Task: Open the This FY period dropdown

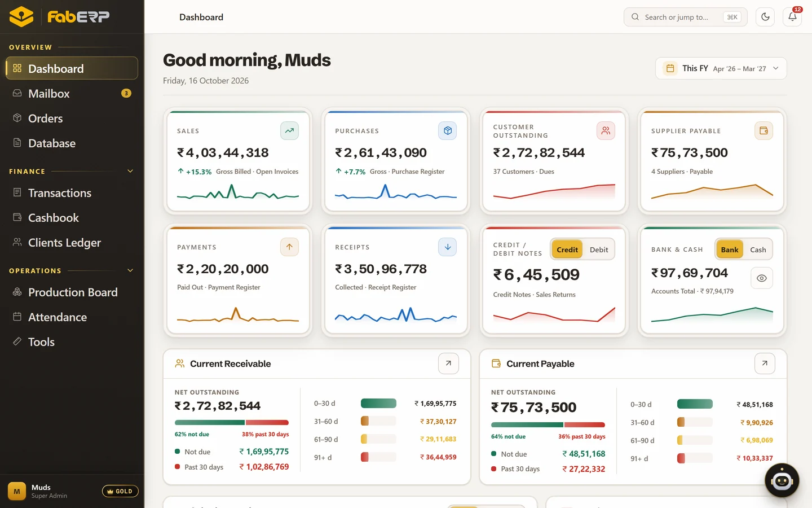Action: coord(721,68)
